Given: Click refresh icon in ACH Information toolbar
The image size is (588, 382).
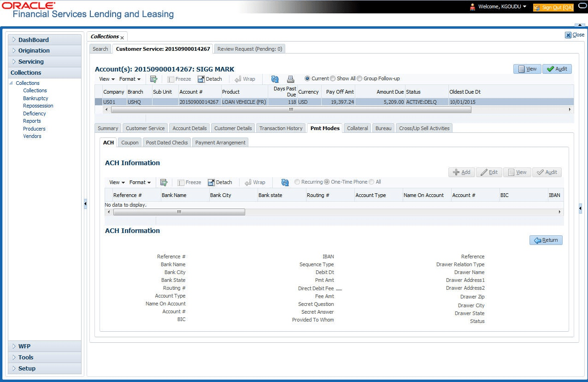Looking at the screenshot, I should 285,182.
